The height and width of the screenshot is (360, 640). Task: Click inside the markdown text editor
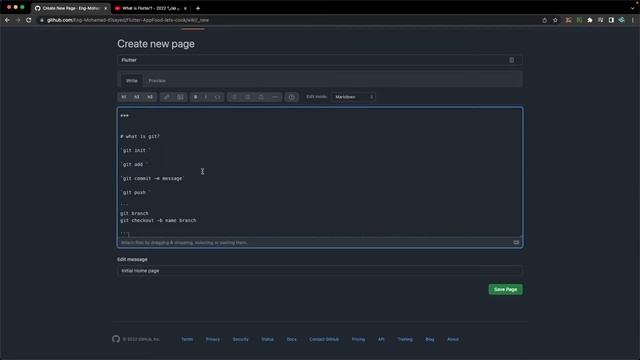(320, 171)
